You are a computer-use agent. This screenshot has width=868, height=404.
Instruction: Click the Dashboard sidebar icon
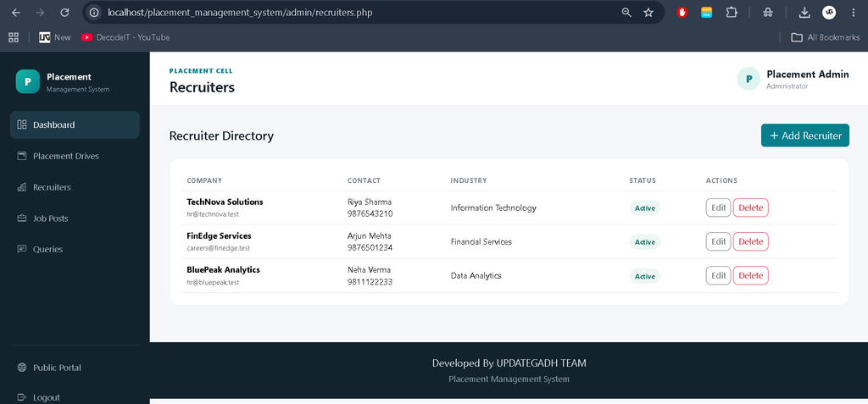click(22, 125)
